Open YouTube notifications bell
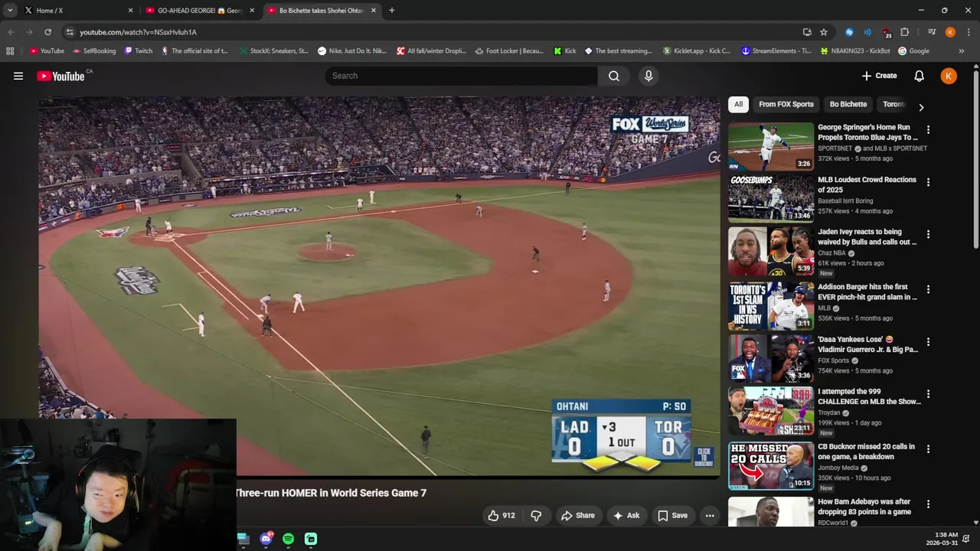980x551 pixels. pos(919,76)
